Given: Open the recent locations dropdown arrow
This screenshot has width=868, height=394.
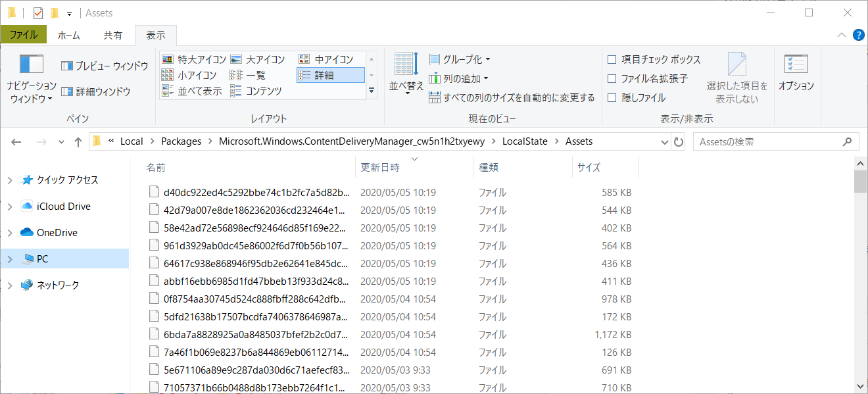Looking at the screenshot, I should (x=62, y=141).
